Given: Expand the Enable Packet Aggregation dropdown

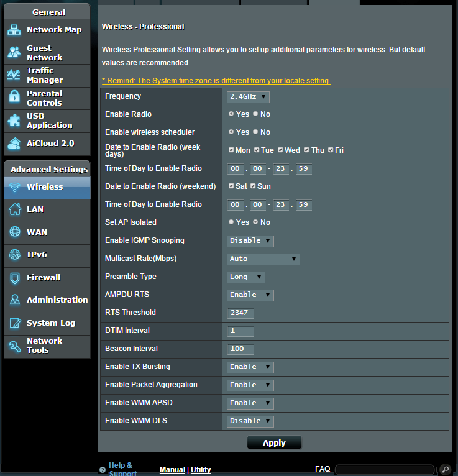Looking at the screenshot, I should click(x=250, y=385).
